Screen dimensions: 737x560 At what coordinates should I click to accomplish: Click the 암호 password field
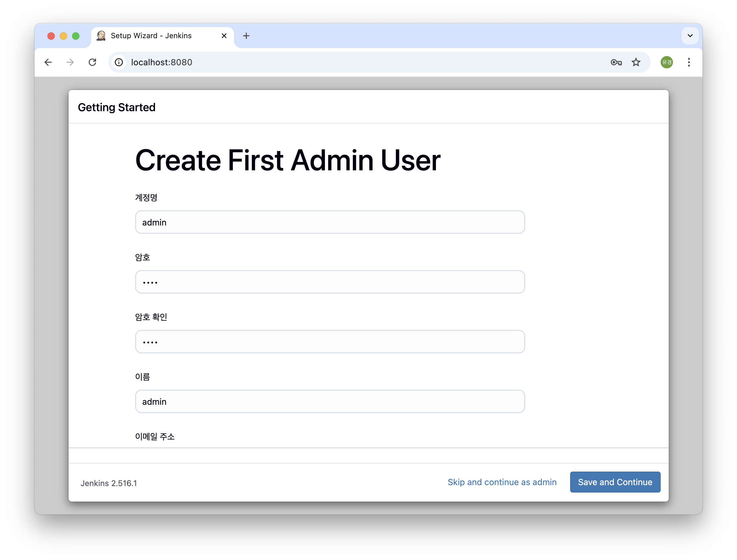point(330,282)
